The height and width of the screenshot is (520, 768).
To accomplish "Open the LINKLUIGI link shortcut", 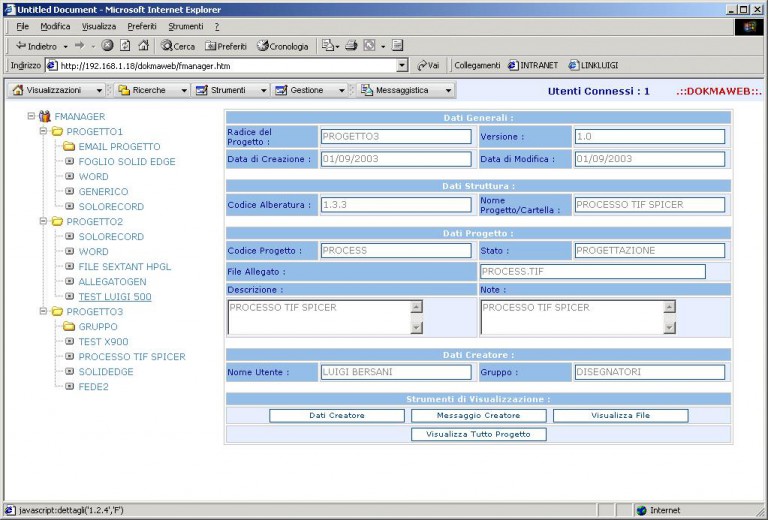I will pos(593,65).
